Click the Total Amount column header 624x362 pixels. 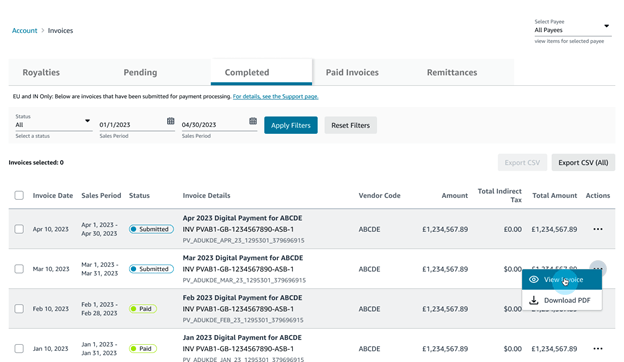pos(554,196)
